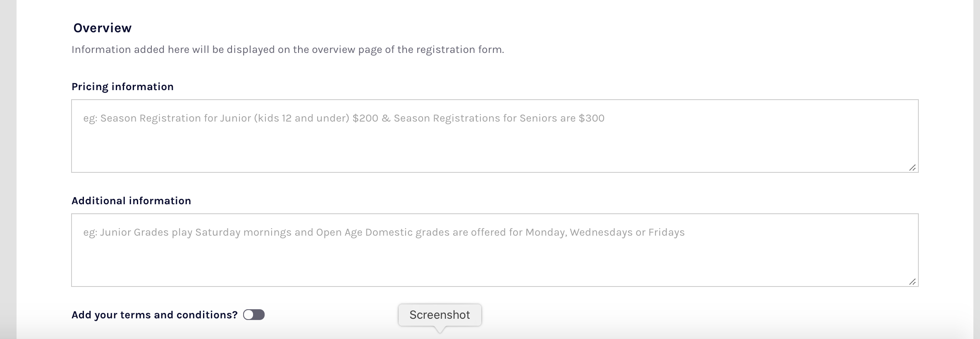Viewport: 980px width, 339px height.
Task: Click the Pricing information resize handle
Action: (912, 167)
